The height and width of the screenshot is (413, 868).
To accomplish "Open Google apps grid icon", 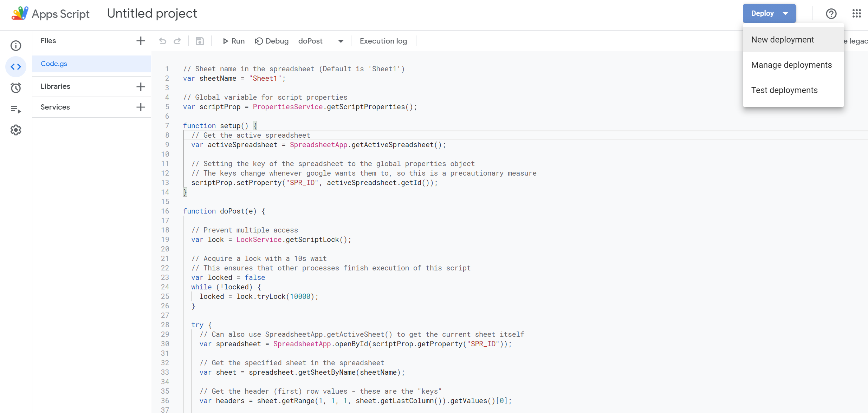I will pyautogui.click(x=856, y=14).
